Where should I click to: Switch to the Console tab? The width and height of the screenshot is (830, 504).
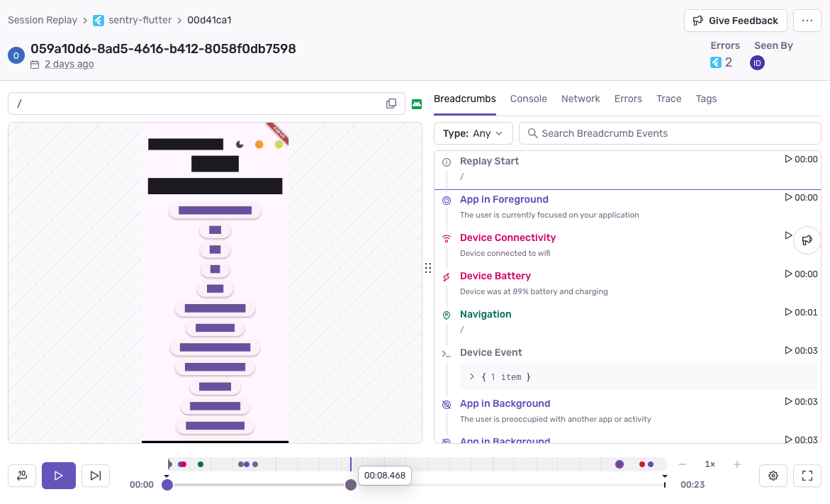[x=528, y=99]
